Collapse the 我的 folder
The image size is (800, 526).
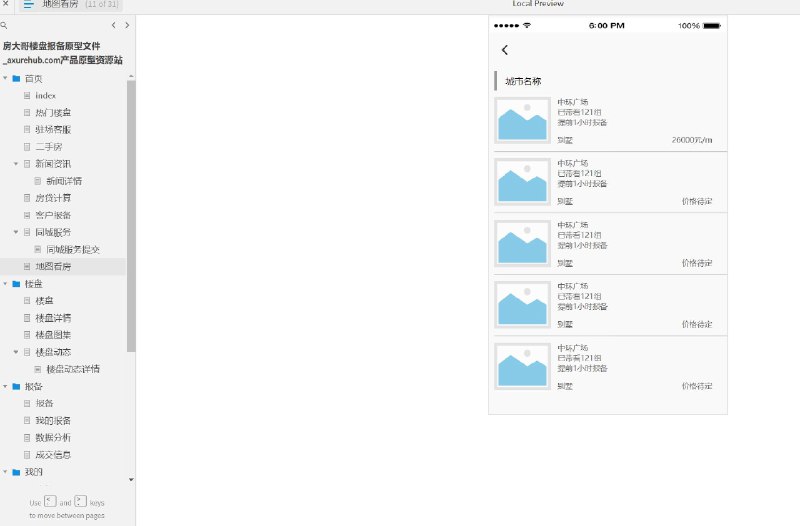tap(5, 472)
